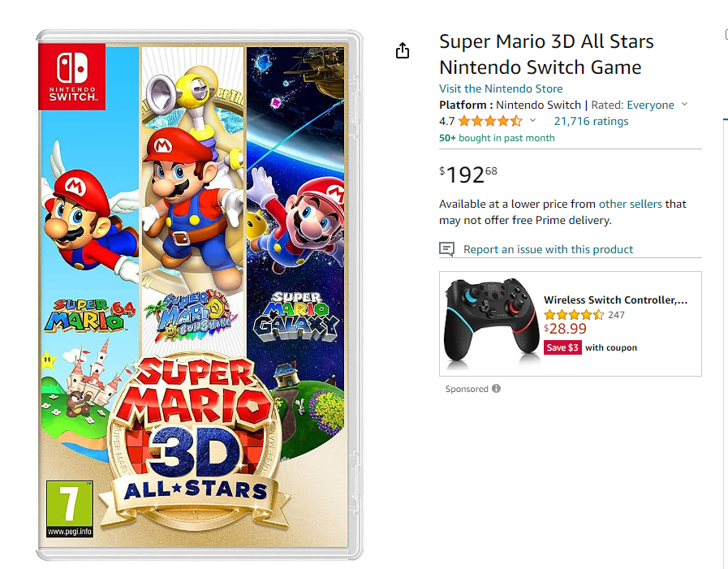
Task: Click the red Save $3 coupon badge
Action: pyautogui.click(x=562, y=347)
